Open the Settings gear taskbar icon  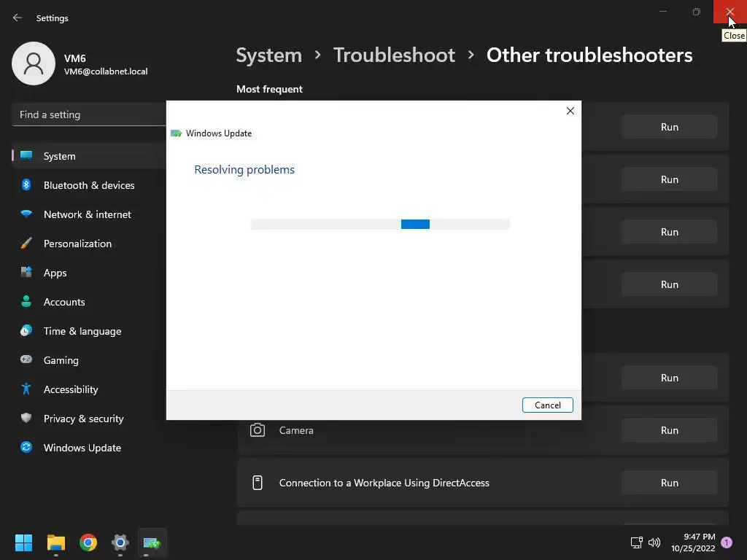pyautogui.click(x=120, y=542)
